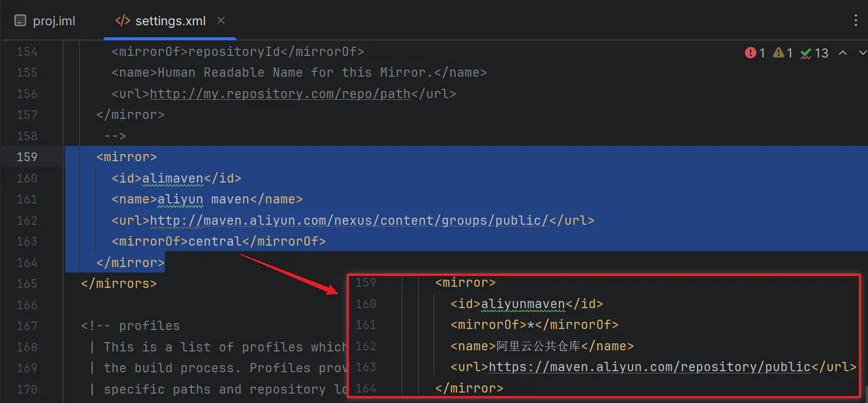Viewport: 868px width, 403px height.
Task: Open the editor tabs more options menu
Action: pyautogui.click(x=855, y=21)
